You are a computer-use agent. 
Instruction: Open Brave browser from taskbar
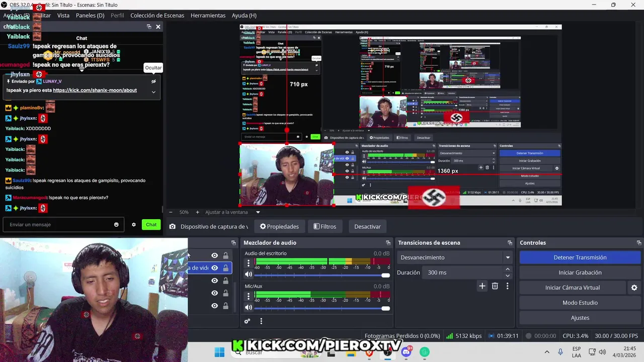pos(369,353)
